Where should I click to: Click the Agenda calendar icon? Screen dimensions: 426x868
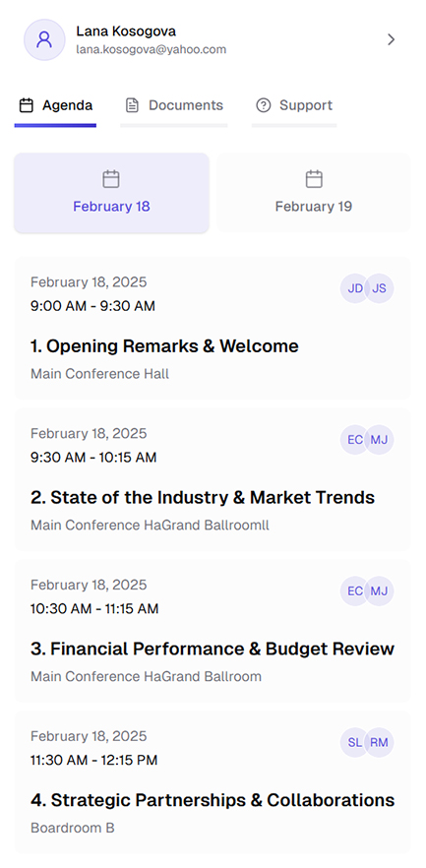[26, 105]
